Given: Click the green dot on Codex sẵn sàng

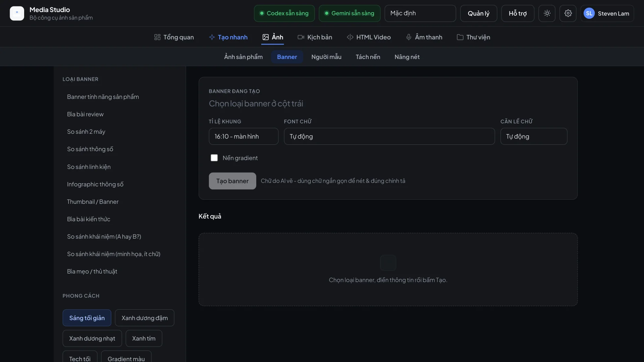Looking at the screenshot, I should [x=262, y=13].
